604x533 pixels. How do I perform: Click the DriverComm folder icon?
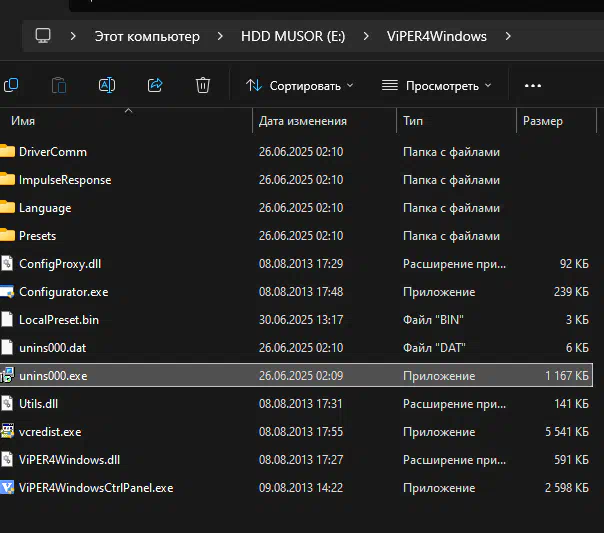click(7, 151)
